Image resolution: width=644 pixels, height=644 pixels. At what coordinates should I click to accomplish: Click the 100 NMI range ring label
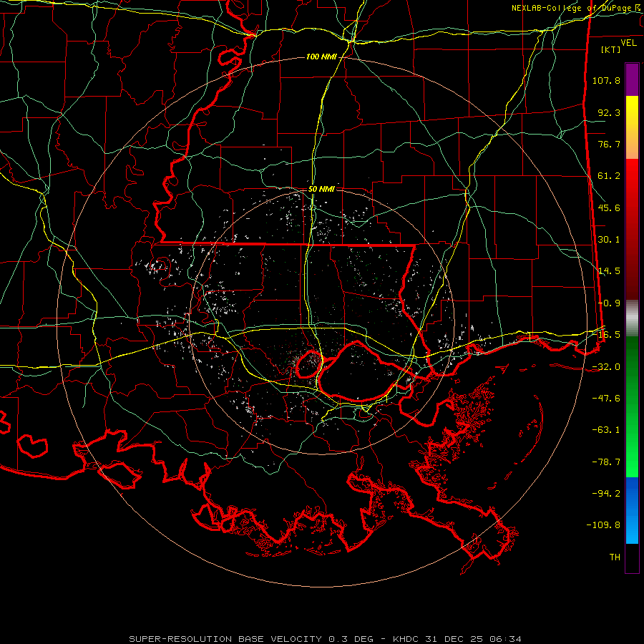pos(321,57)
